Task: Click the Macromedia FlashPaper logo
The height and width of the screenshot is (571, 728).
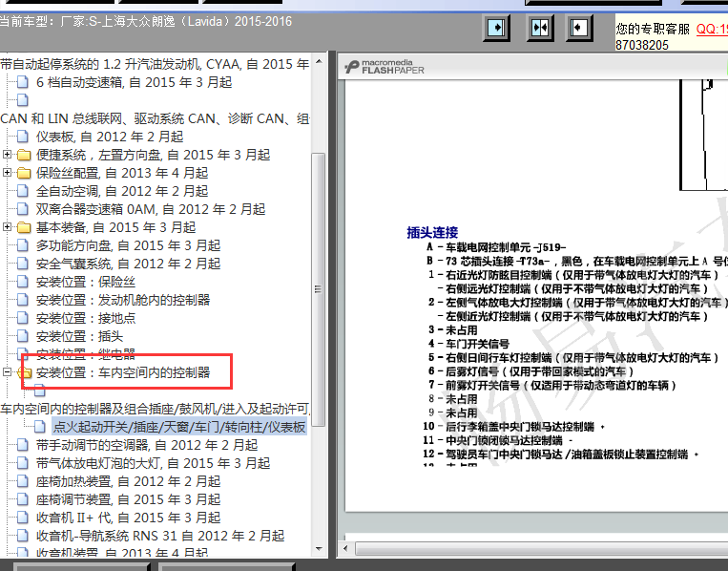Action: [385, 67]
